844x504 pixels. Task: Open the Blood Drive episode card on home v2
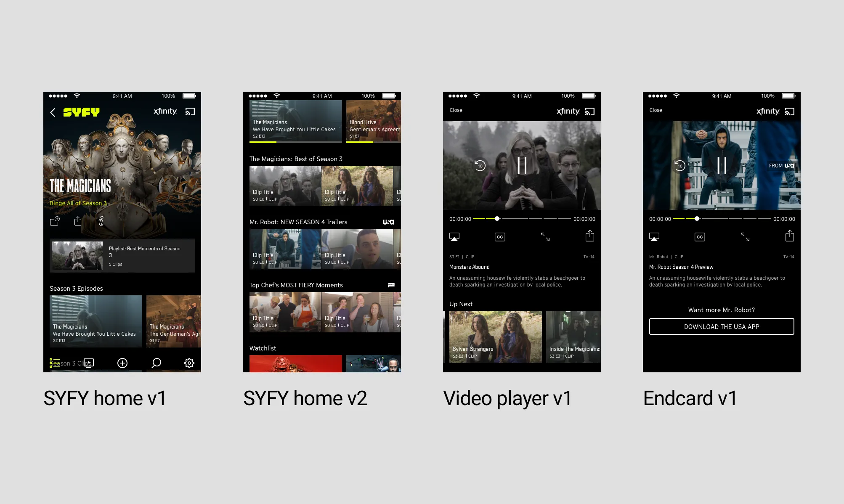pyautogui.click(x=374, y=122)
